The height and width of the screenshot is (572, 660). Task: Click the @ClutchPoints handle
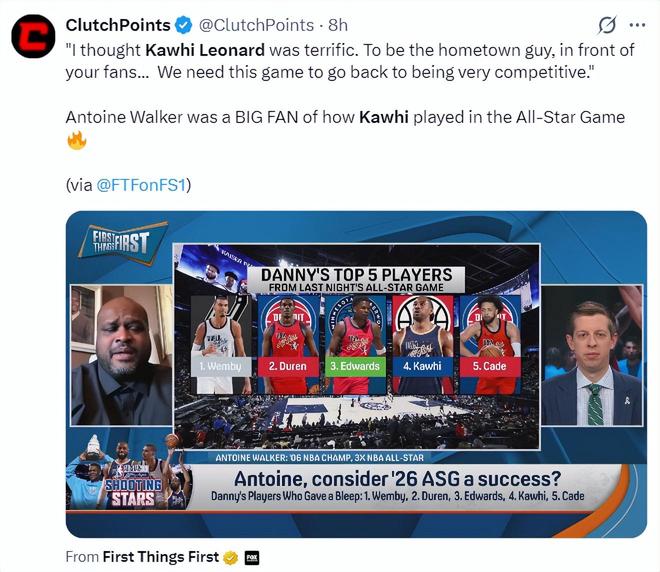click(256, 25)
